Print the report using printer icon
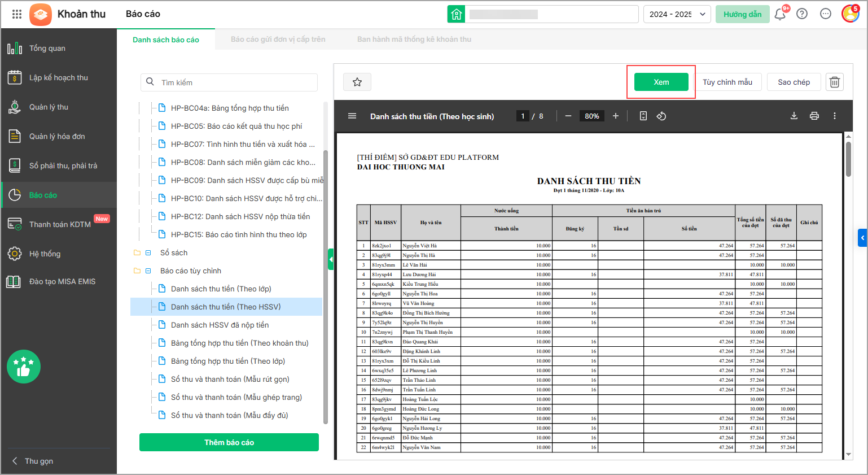The image size is (868, 475). (x=814, y=116)
